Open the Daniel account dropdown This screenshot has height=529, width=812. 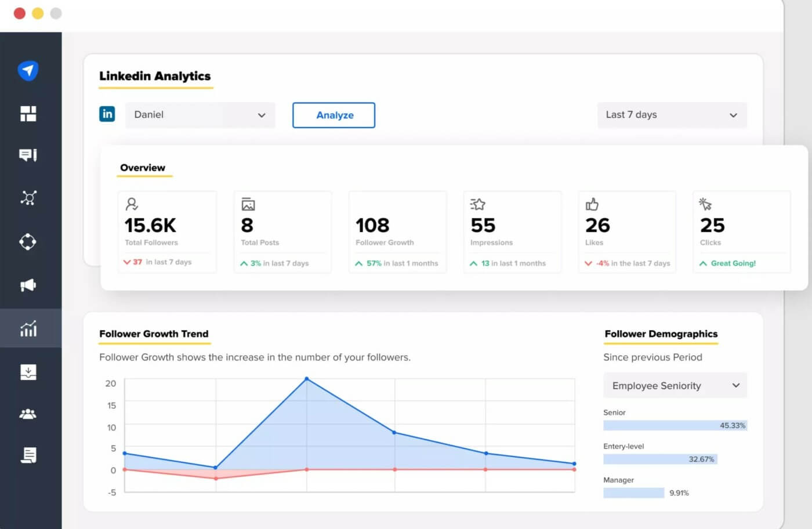pos(200,115)
